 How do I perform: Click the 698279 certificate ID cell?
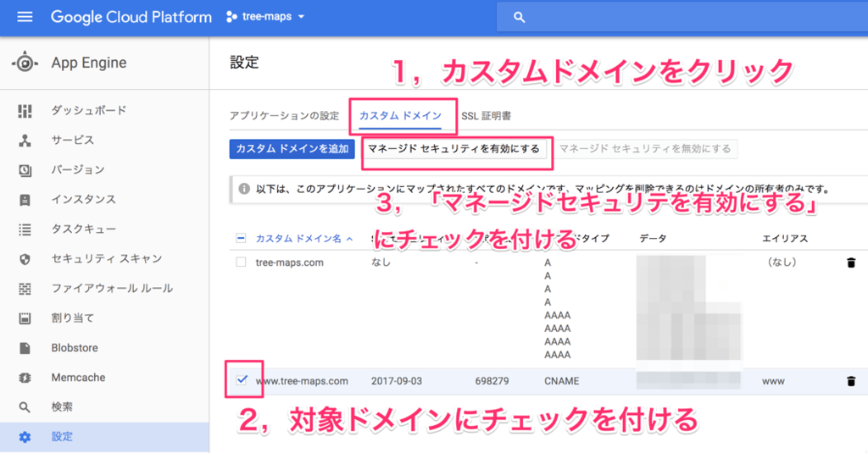pos(492,381)
